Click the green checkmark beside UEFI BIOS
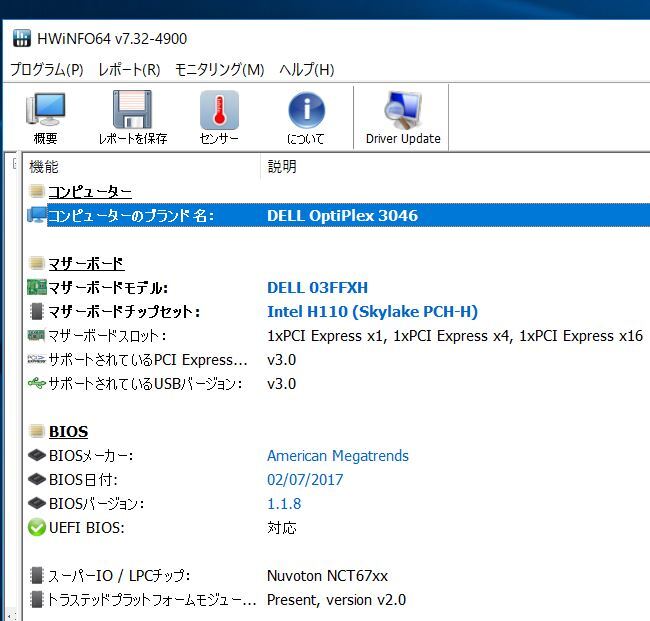This screenshot has width=650, height=621. (x=36, y=527)
